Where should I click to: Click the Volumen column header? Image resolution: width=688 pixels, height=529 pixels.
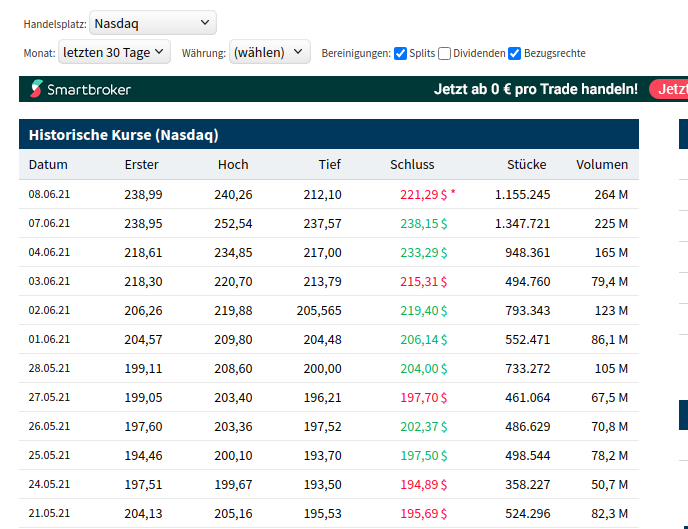(x=602, y=165)
